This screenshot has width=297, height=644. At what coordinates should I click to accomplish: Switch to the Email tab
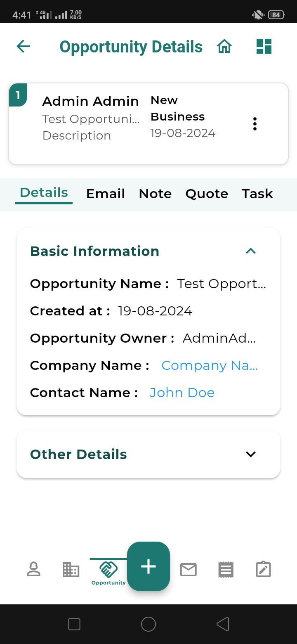[x=105, y=194]
